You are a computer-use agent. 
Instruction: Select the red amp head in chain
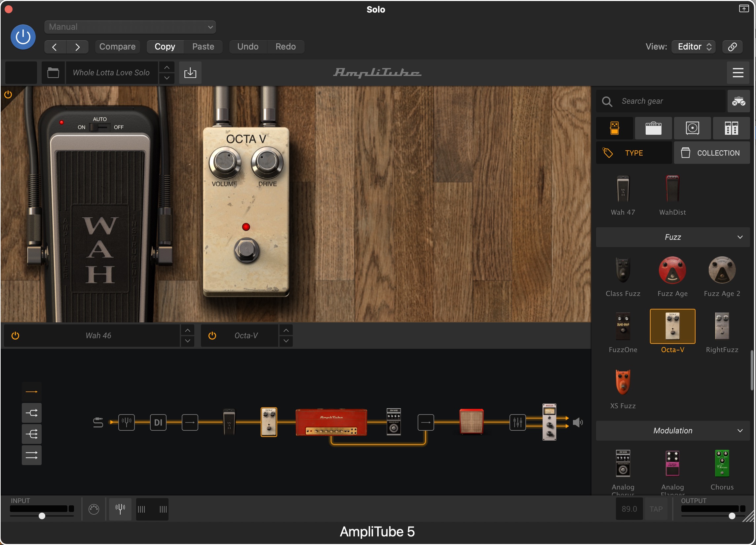(x=331, y=422)
